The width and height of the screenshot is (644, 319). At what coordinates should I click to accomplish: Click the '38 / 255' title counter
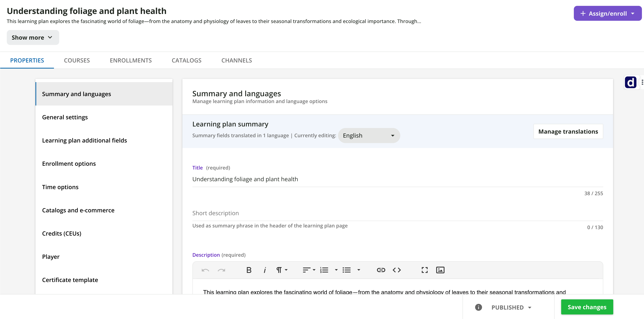pos(593,193)
